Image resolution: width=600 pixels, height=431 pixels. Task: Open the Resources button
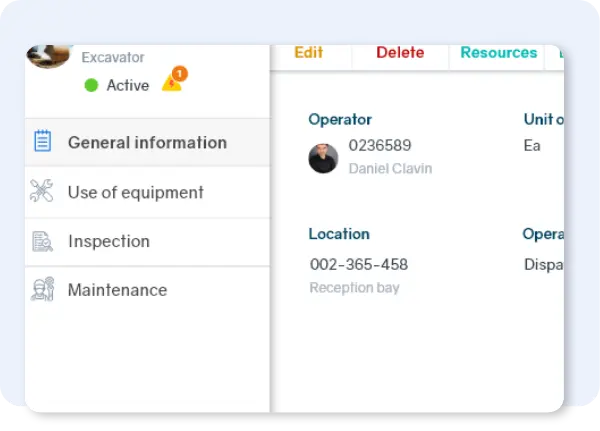coord(498,53)
